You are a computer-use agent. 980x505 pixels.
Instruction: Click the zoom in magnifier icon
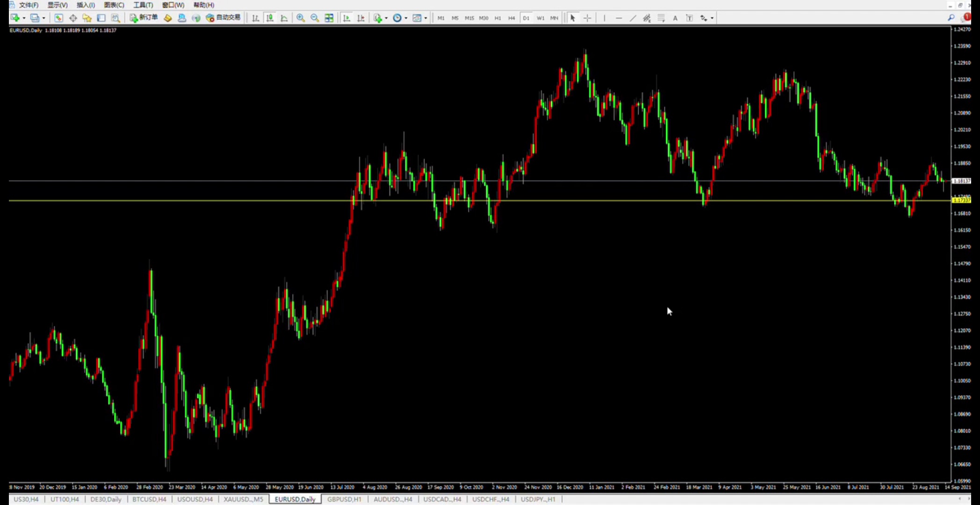(x=301, y=18)
